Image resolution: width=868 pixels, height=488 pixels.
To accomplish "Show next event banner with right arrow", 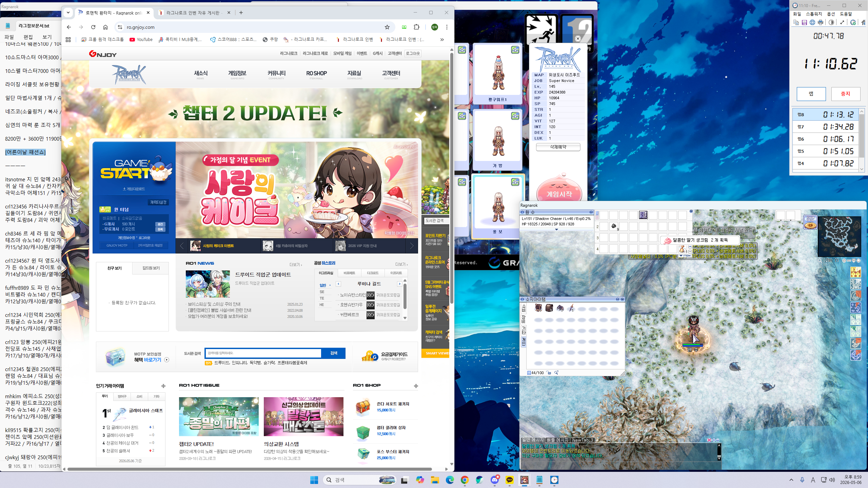I will (412, 246).
